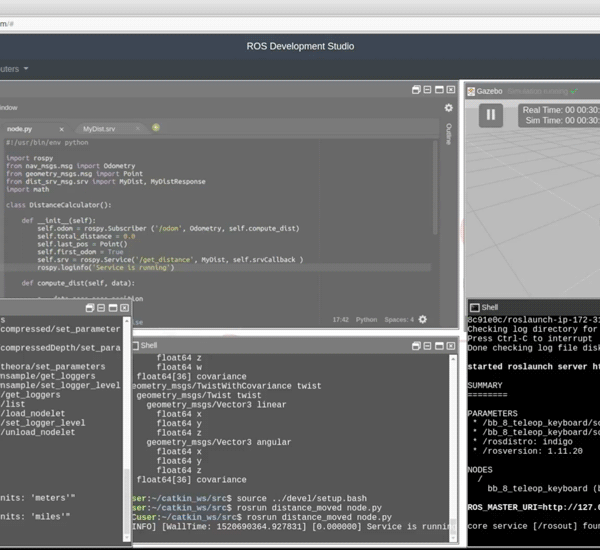Minimize the left shell window
The width and height of the screenshot is (600, 550).
[x=101, y=308]
